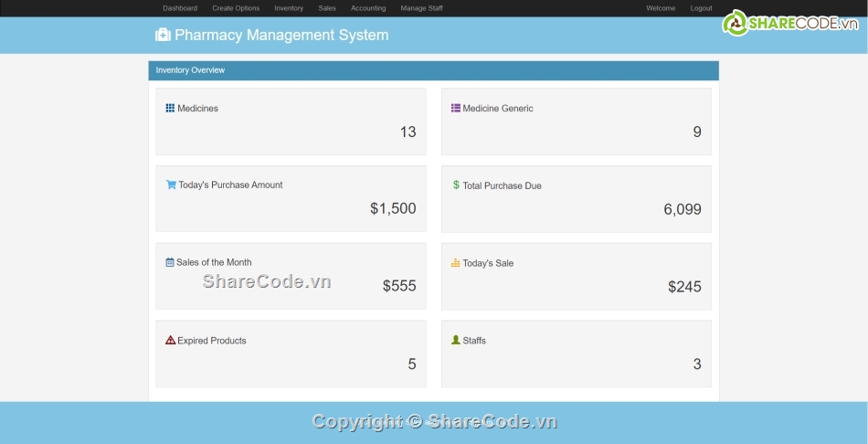Click the Medicine Generic count 9
This screenshot has height=444, width=868.
(697, 132)
